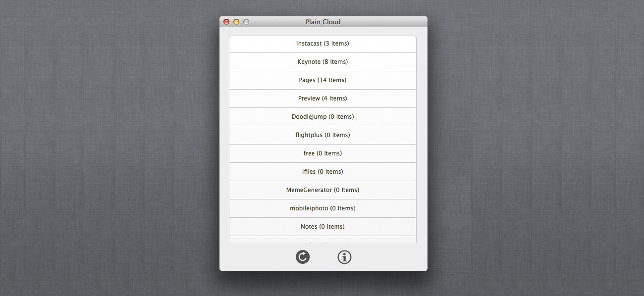Select Notes (0 Items)
Viewport: 644px width, 296px height.
(322, 227)
